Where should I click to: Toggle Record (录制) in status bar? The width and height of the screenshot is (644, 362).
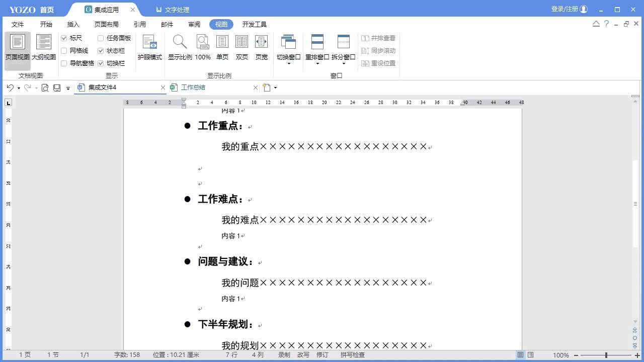[x=284, y=355]
